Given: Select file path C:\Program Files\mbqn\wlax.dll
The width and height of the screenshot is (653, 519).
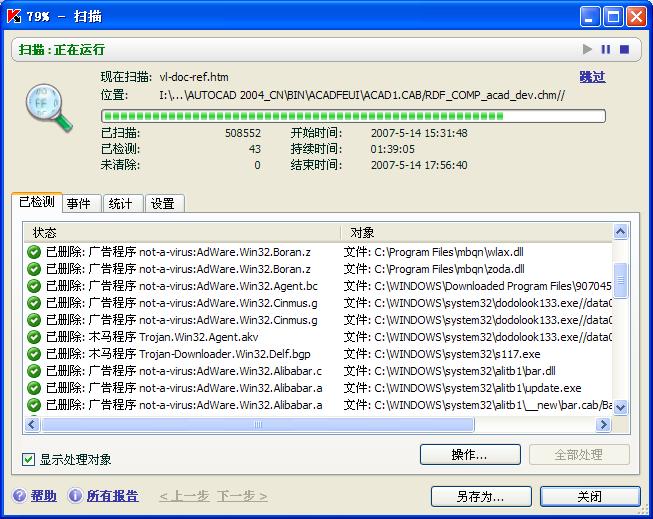Looking at the screenshot, I should [434, 252].
